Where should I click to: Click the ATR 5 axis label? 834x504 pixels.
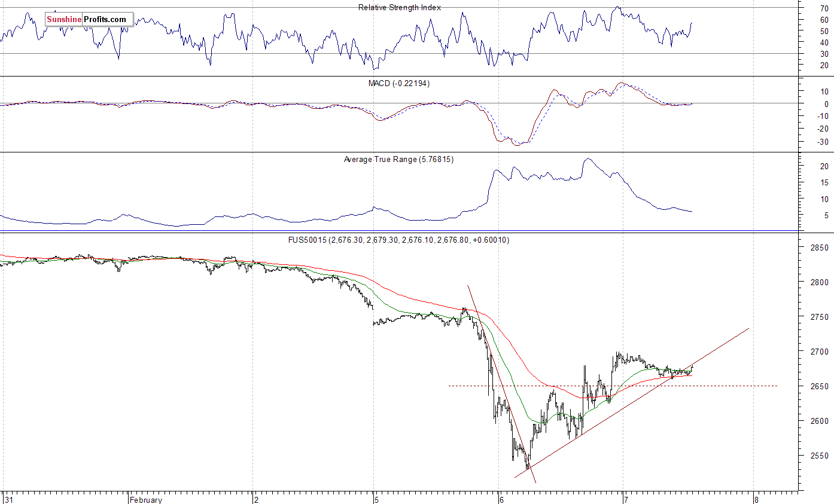pyautogui.click(x=827, y=215)
